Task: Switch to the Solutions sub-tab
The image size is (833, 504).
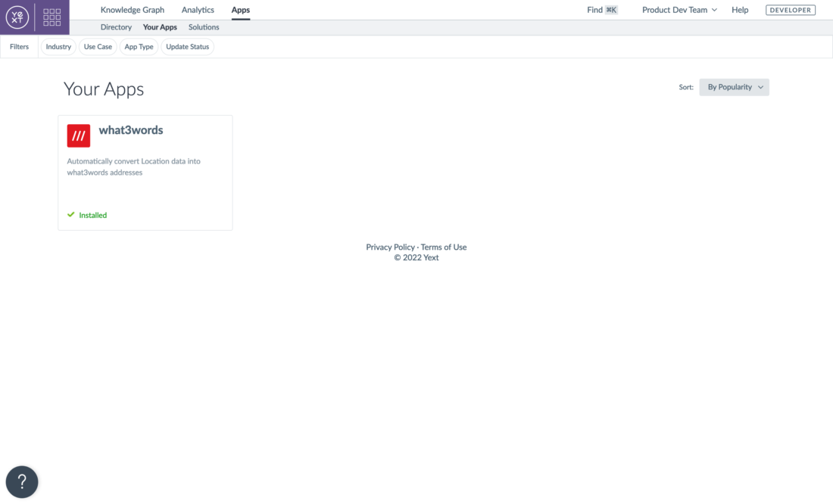Action: click(x=204, y=27)
